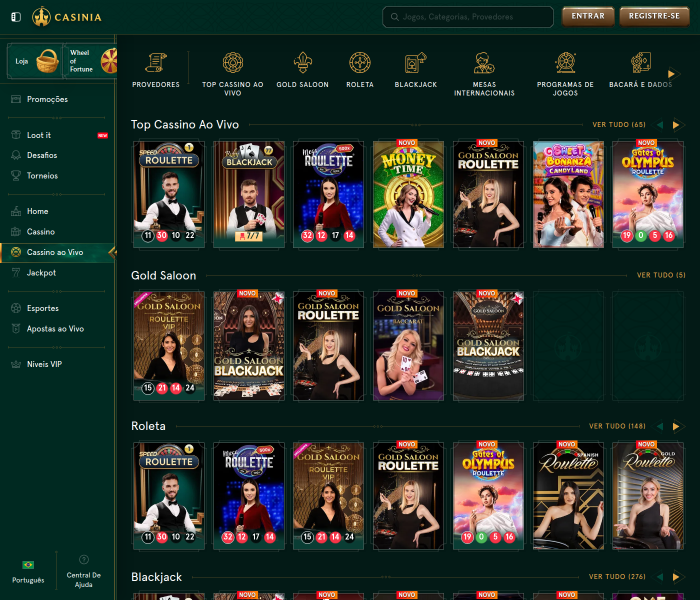The height and width of the screenshot is (600, 700).
Task: Open Jackpot in the sidebar
Action: pos(56,272)
